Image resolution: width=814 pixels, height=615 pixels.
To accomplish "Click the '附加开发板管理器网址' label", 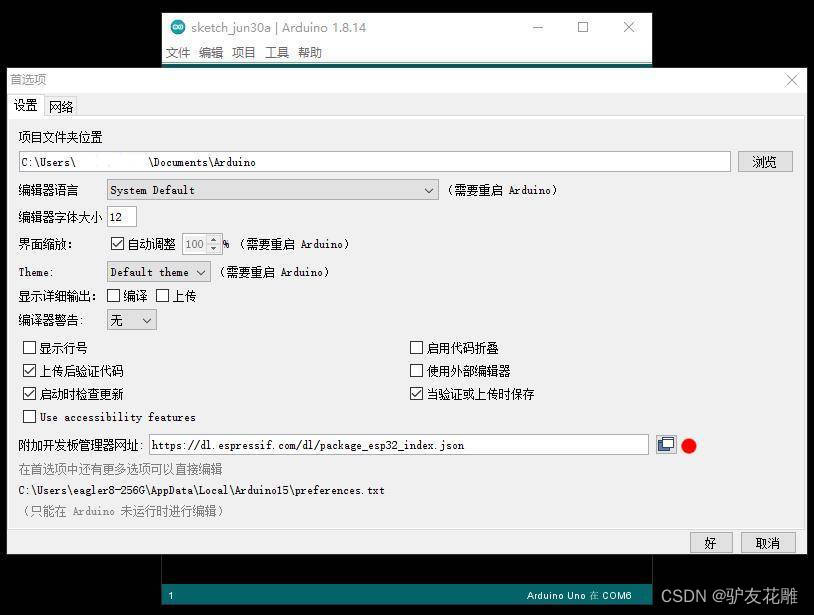I will [x=80, y=445].
